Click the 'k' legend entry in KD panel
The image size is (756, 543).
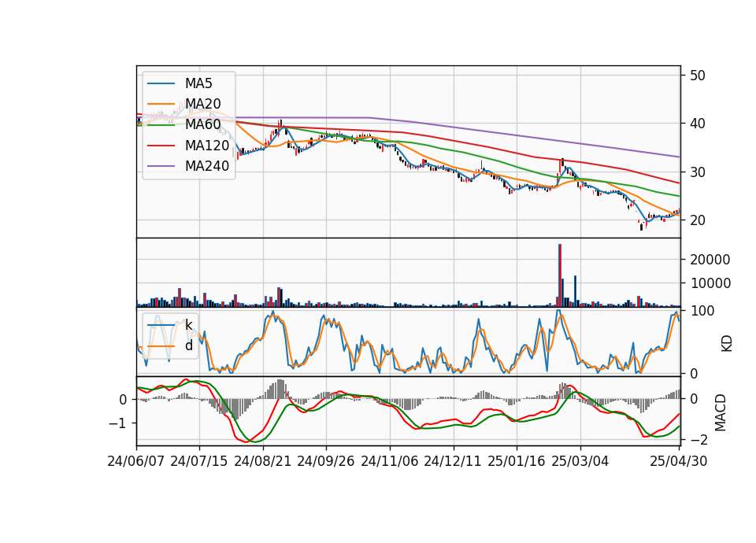[x=188, y=325]
